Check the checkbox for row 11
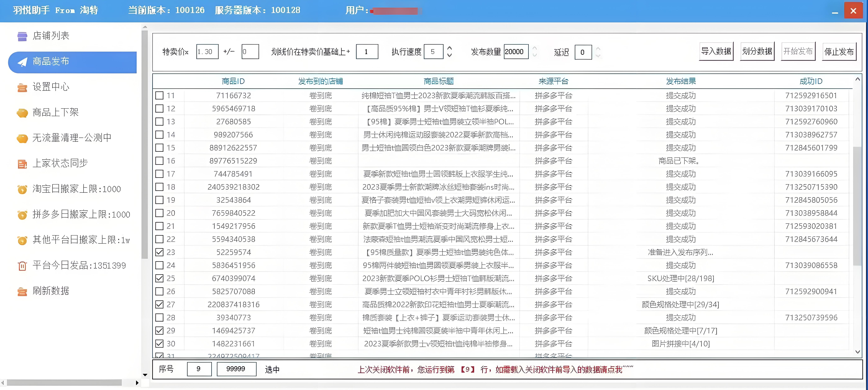The width and height of the screenshot is (868, 390). tap(159, 95)
